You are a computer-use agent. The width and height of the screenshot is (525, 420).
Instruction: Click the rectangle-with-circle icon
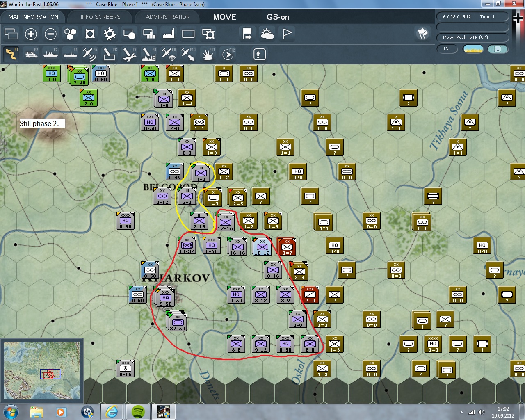[x=129, y=34]
